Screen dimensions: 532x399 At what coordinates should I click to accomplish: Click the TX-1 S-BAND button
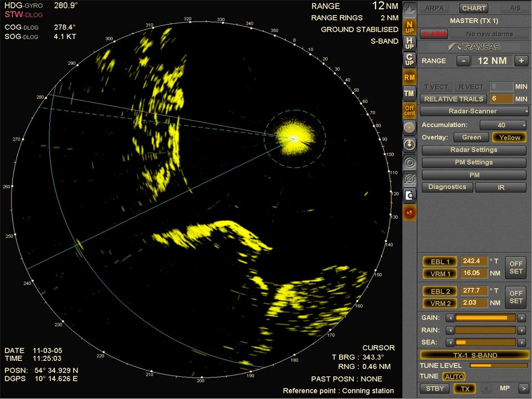pos(475,355)
